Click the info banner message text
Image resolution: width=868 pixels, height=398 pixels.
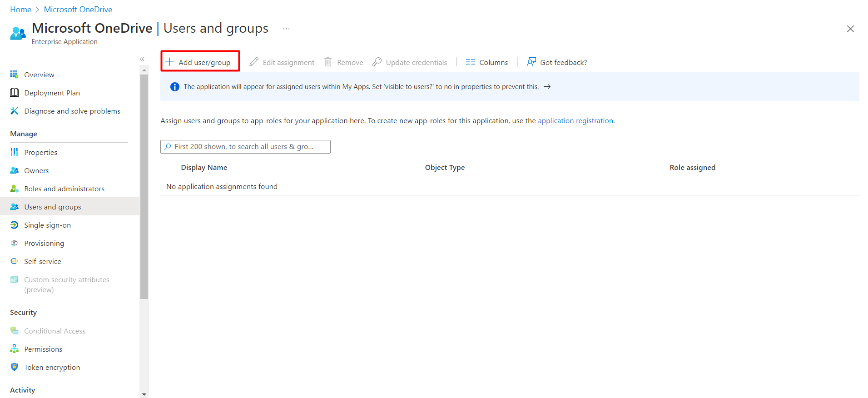361,86
